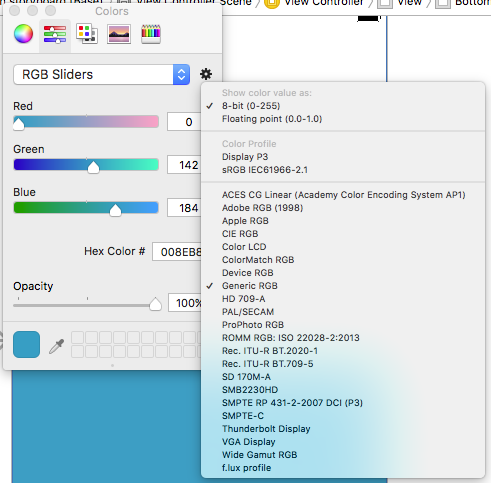Image resolution: width=491 pixels, height=483 pixels.
Task: Click the Blue value field showing 184
Action: (184, 208)
